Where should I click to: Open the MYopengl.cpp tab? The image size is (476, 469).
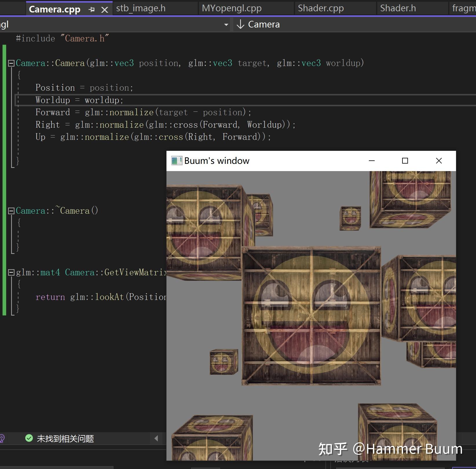point(231,8)
